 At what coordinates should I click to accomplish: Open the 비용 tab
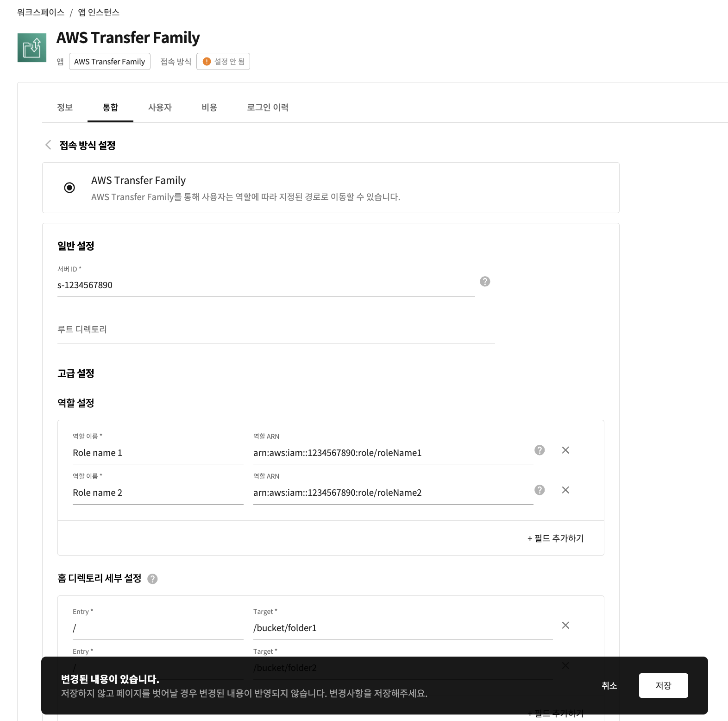[x=209, y=108]
